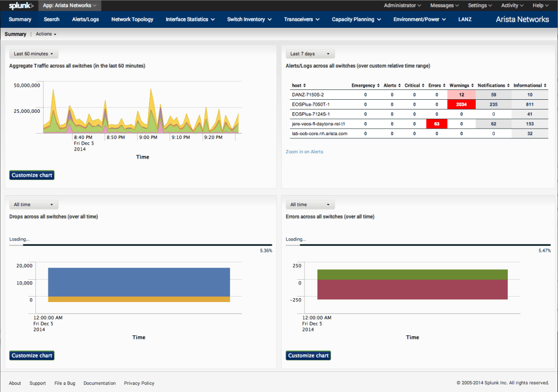Go to the Summary nav tab

tap(20, 19)
